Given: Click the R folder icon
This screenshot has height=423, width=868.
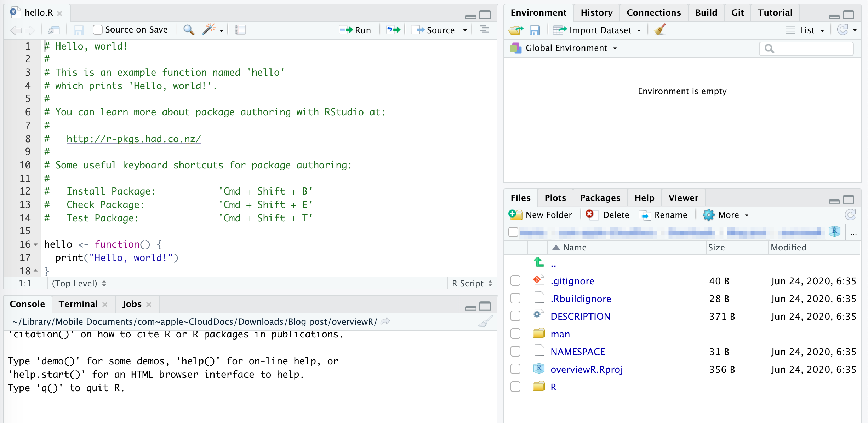Looking at the screenshot, I should point(539,386).
